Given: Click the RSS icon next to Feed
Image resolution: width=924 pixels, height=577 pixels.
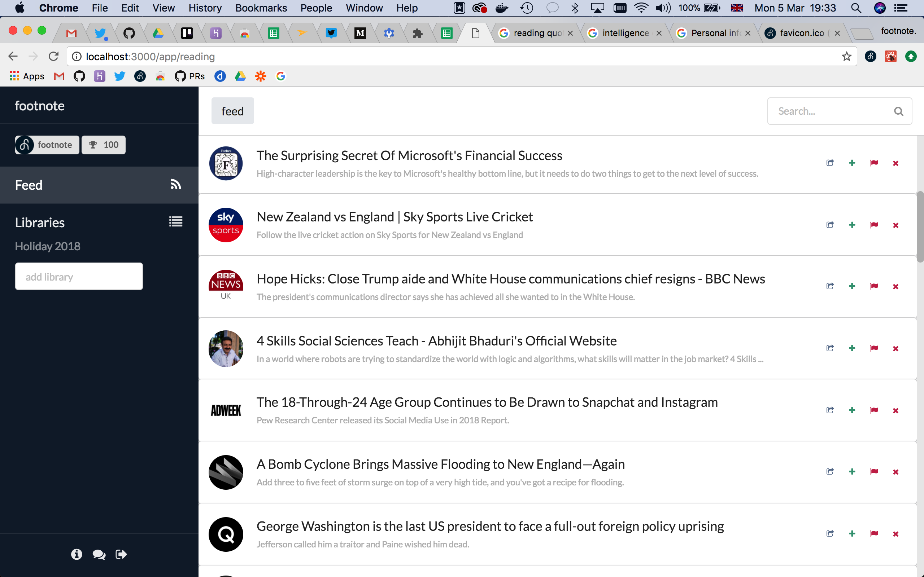Looking at the screenshot, I should tap(176, 185).
